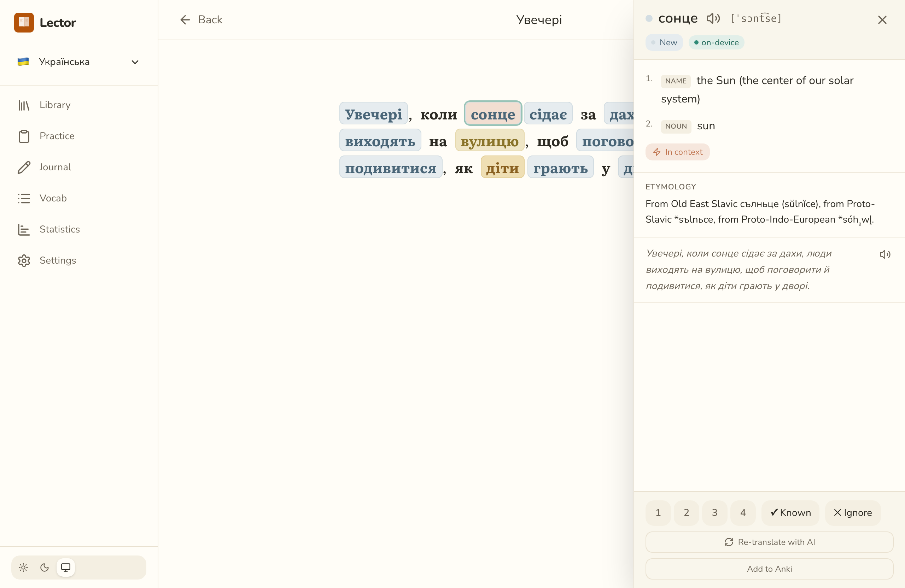Select the yellow word діти
Viewport: 905px width, 588px height.
click(502, 167)
